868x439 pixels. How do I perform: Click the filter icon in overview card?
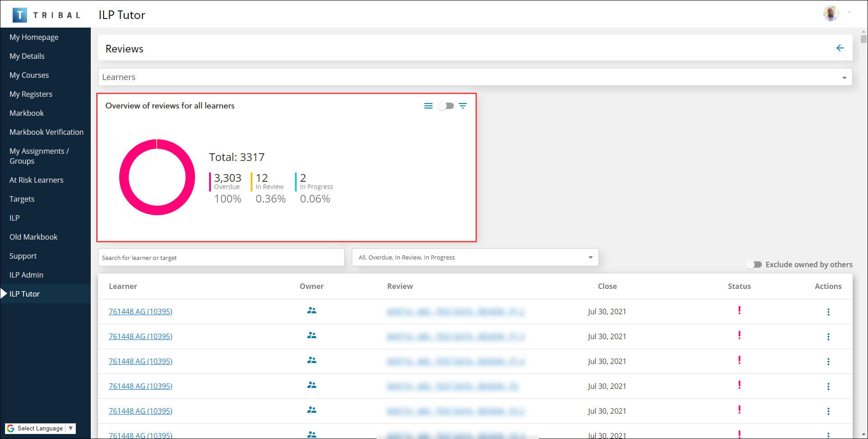(462, 106)
